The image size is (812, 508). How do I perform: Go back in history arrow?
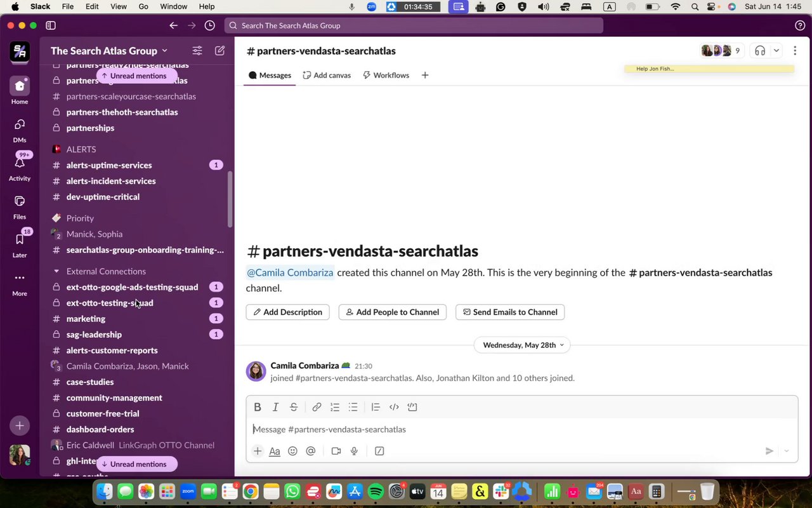tap(173, 25)
